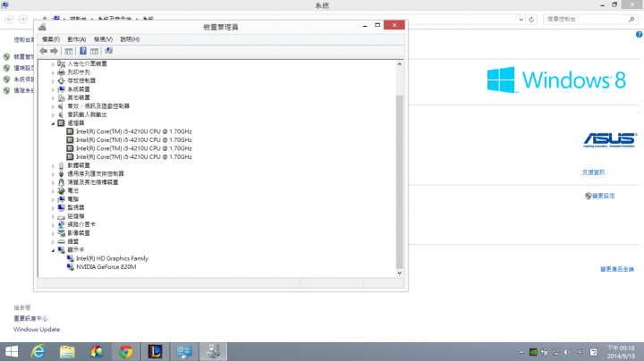Image resolution: width=644 pixels, height=361 pixels.
Task: Click the storage controller icon beside 存放控制器
Action: coord(61,80)
